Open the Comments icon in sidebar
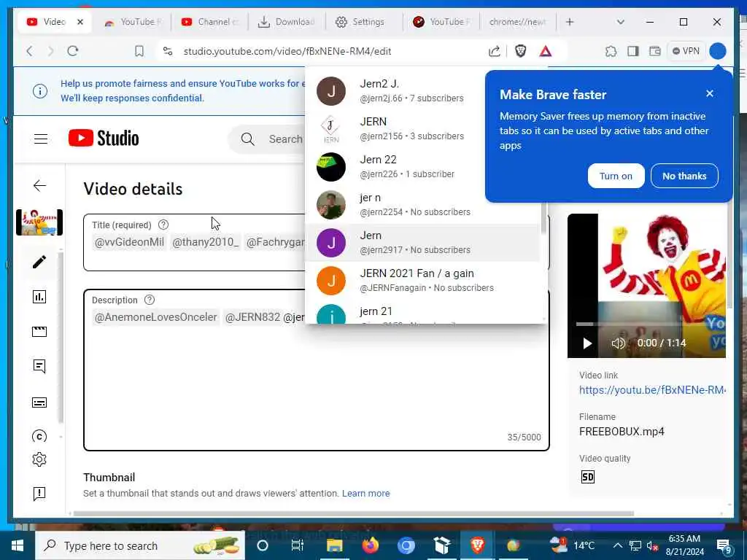 [x=39, y=366]
